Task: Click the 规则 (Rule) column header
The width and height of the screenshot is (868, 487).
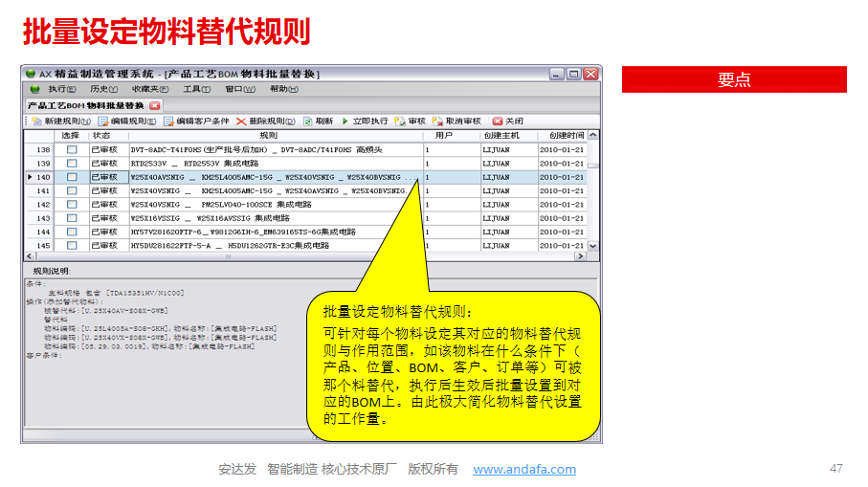Action: tap(276, 136)
